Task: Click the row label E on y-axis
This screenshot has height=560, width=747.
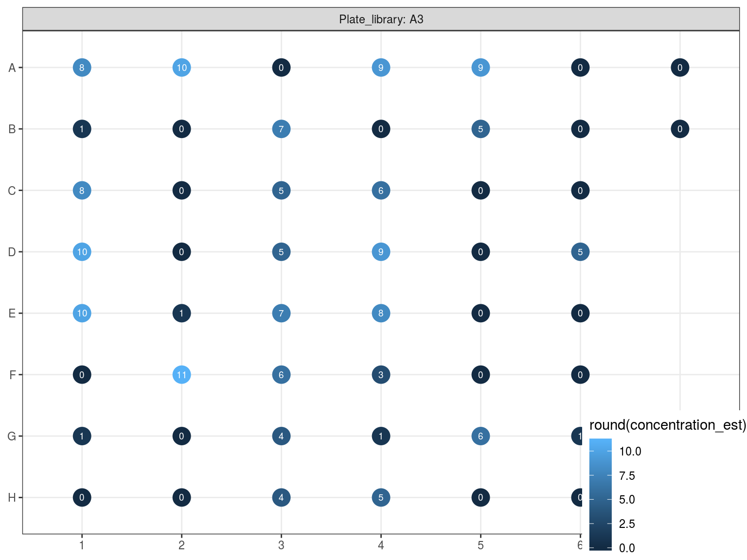Action: coord(12,314)
